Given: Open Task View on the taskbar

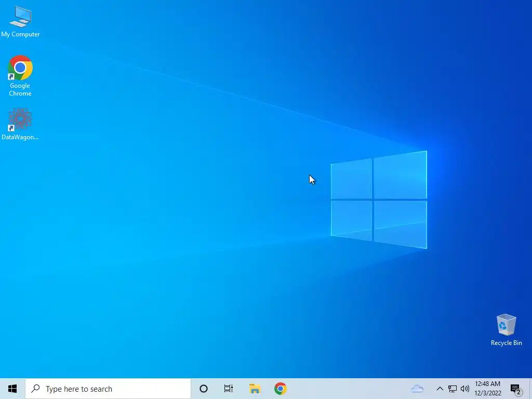Looking at the screenshot, I should (229, 389).
